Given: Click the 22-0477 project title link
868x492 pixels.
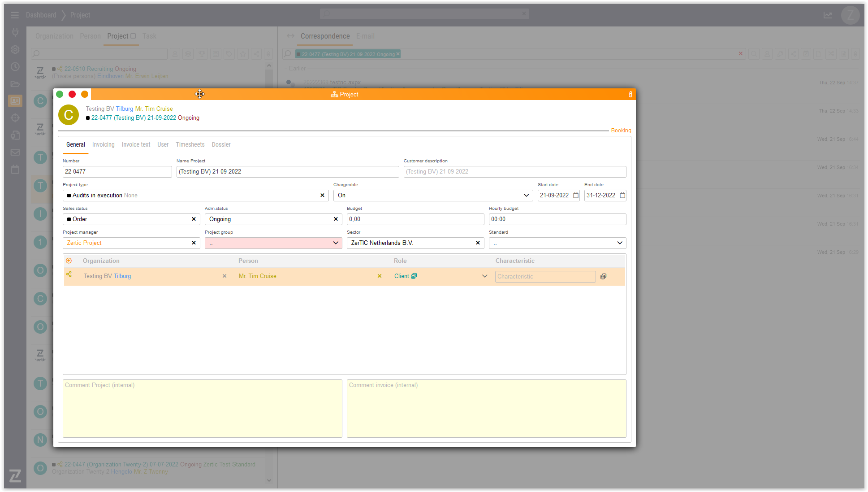Looking at the screenshot, I should (x=134, y=118).
